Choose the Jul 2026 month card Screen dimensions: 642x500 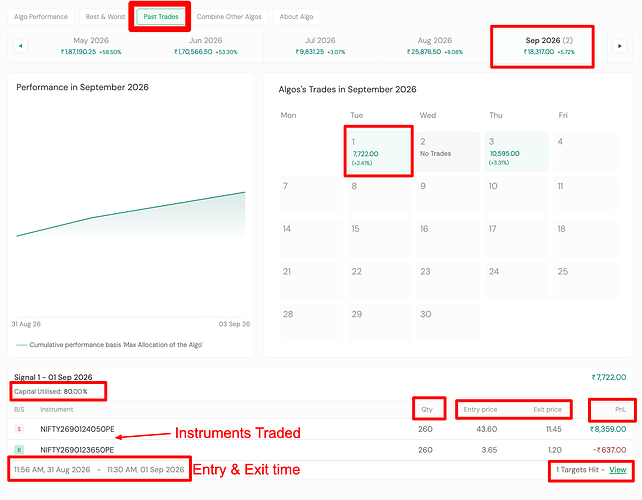320,46
